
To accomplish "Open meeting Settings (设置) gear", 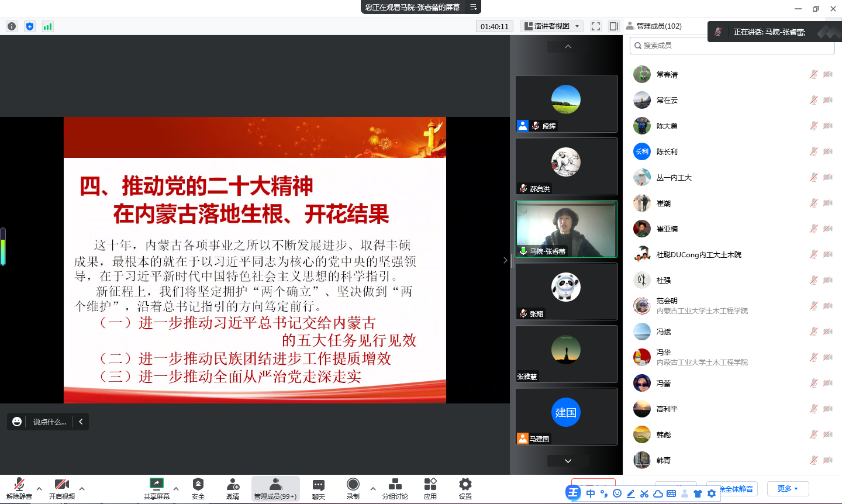I will (x=465, y=488).
